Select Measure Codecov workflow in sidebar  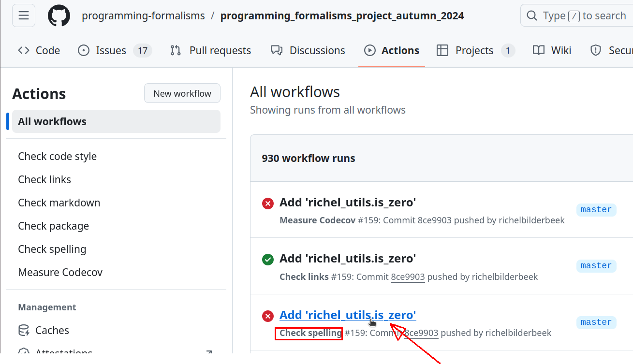pos(60,272)
